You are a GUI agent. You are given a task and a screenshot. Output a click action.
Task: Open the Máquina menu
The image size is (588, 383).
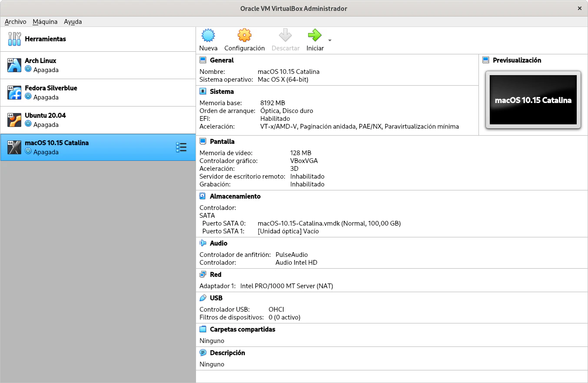tap(45, 22)
